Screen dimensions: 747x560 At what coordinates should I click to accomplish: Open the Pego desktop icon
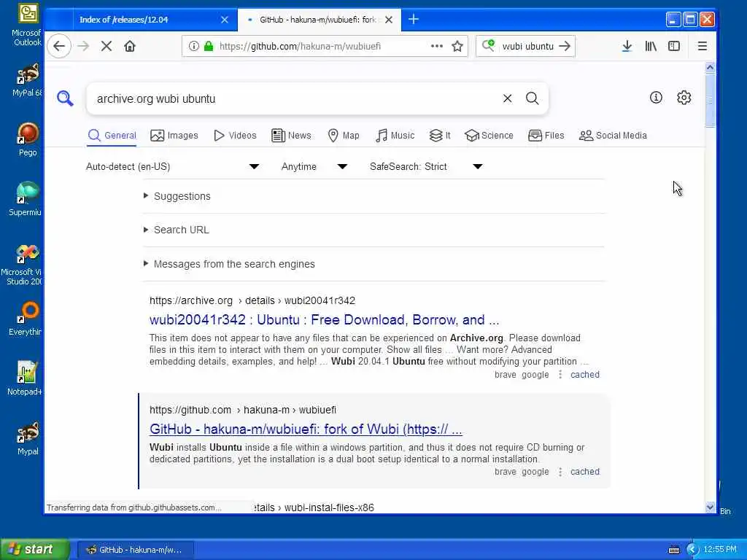(x=28, y=139)
